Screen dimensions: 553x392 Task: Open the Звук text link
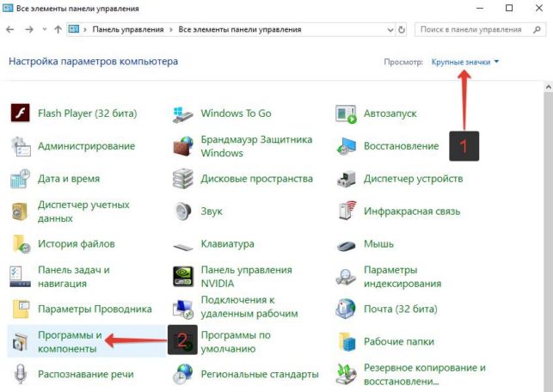click(x=212, y=211)
